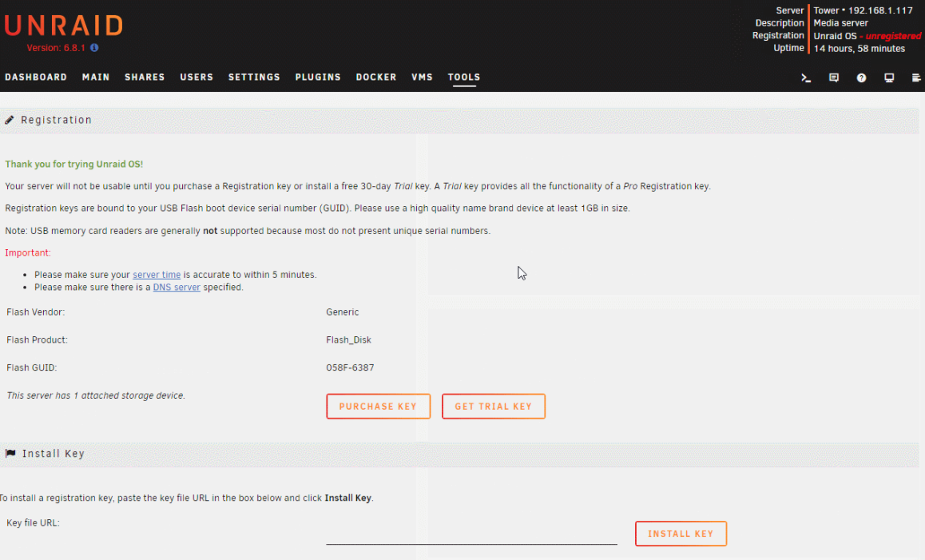
Task: Open the Plugins page
Action: pyautogui.click(x=318, y=77)
